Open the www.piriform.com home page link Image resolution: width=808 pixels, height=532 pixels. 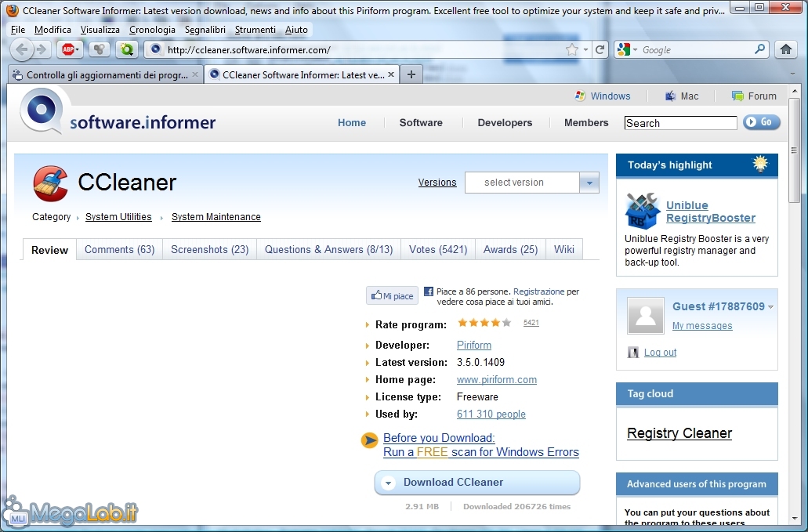coord(497,379)
